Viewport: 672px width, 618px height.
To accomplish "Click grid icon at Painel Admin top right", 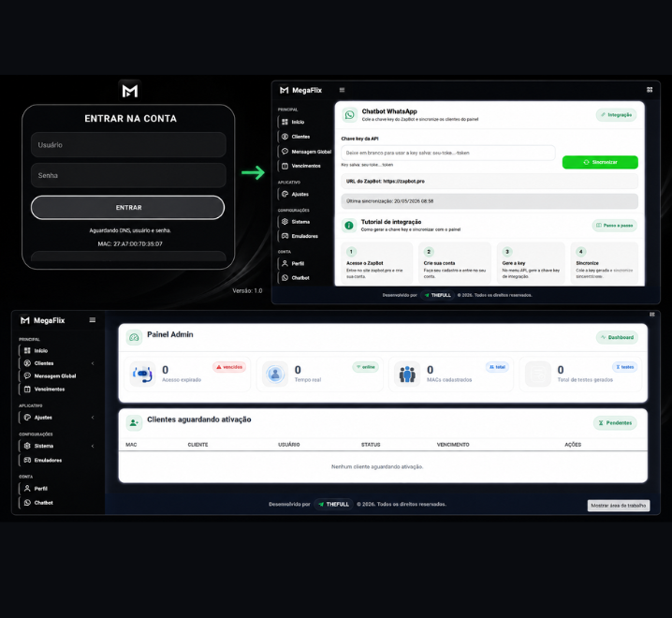I will (x=651, y=315).
